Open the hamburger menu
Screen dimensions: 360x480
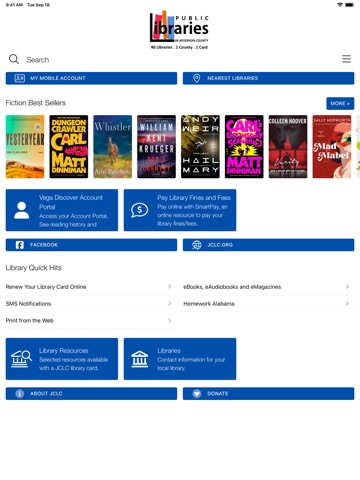(x=346, y=59)
